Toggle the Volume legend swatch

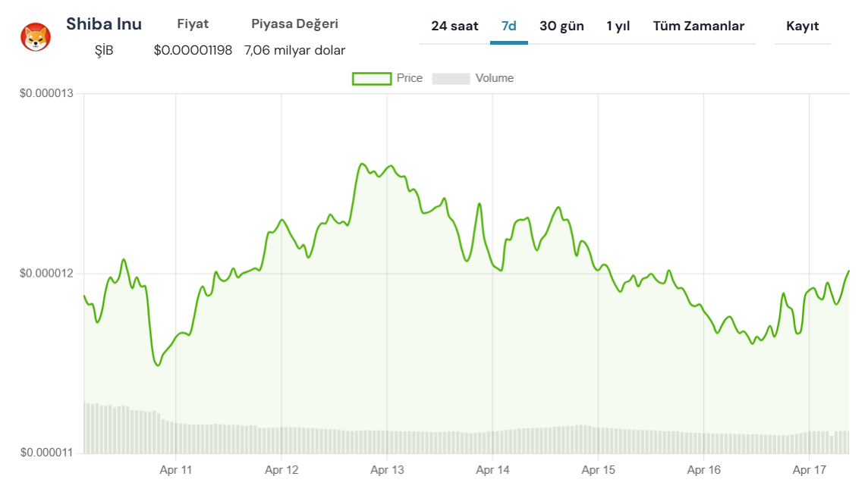point(451,79)
